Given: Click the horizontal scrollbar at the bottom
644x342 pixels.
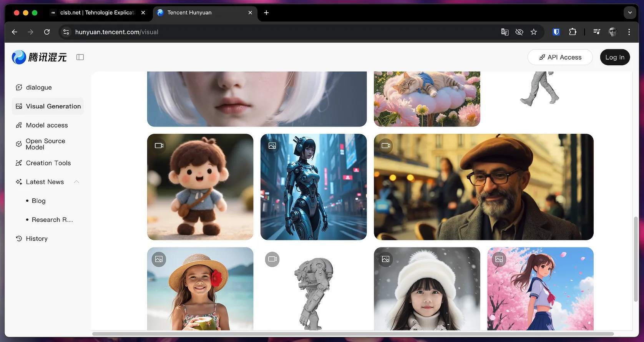Looking at the screenshot, I should pyautogui.click(x=353, y=334).
